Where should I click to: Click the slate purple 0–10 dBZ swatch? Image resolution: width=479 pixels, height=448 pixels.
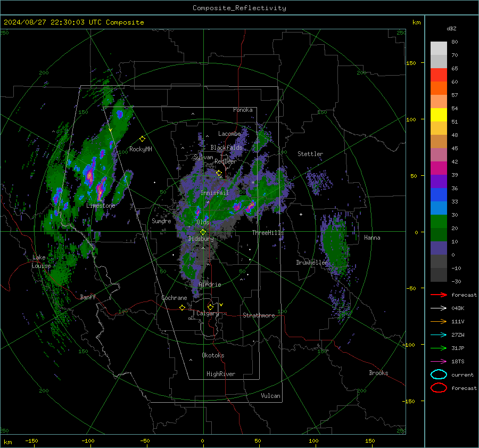(439, 248)
